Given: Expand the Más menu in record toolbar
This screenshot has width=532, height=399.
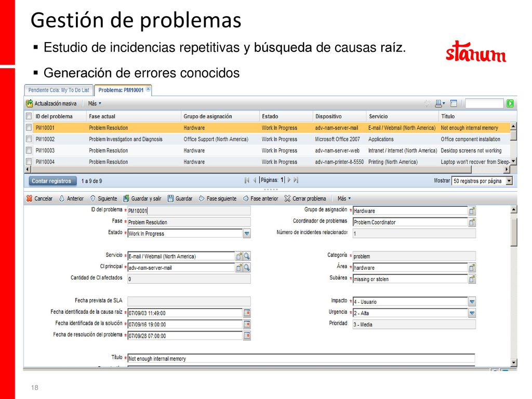Looking at the screenshot, I should (344, 198).
